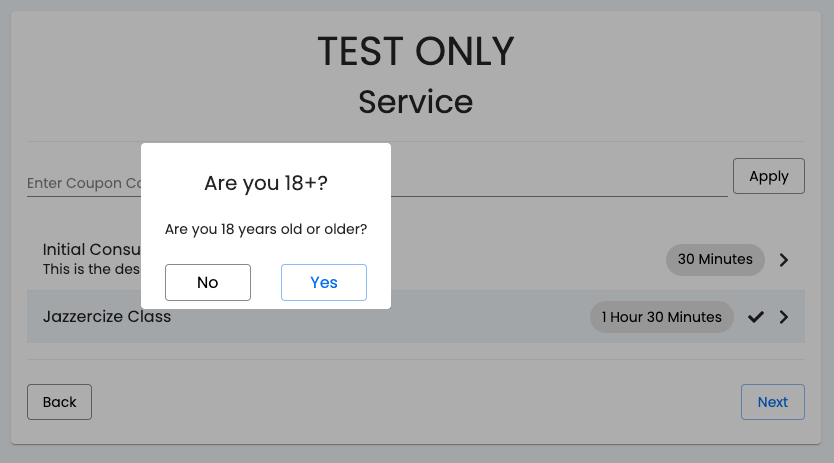The image size is (834, 463).
Task: Select the Jazzercize Class service label
Action: tap(107, 317)
